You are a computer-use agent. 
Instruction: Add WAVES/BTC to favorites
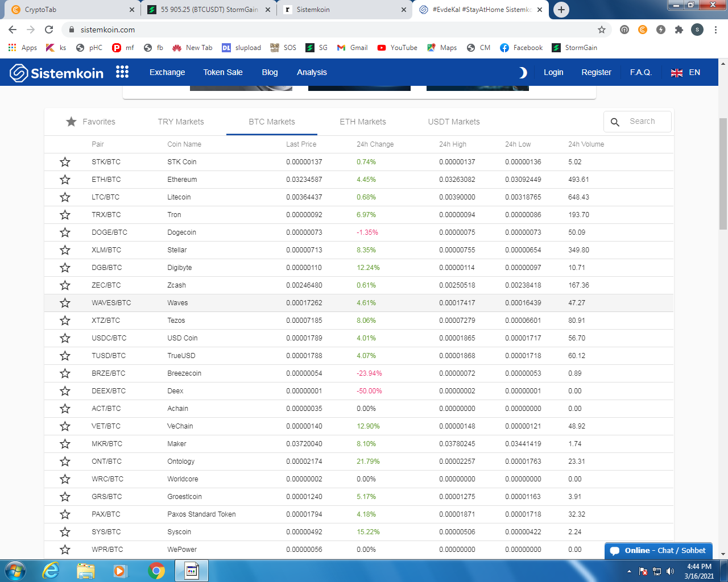click(x=65, y=303)
